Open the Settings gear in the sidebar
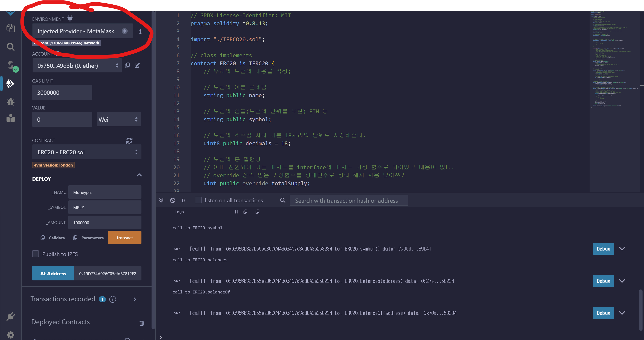The height and width of the screenshot is (340, 644). [11, 335]
